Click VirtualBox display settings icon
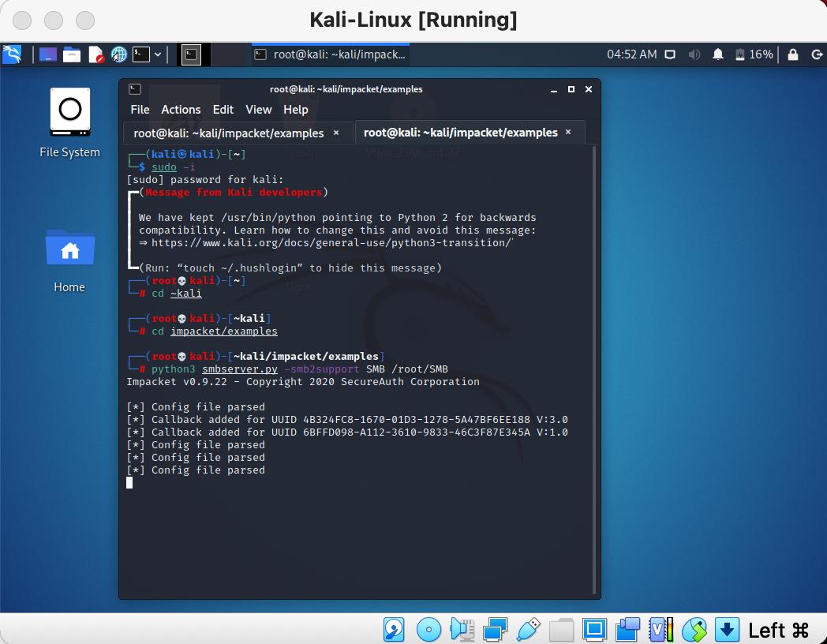 point(594,629)
